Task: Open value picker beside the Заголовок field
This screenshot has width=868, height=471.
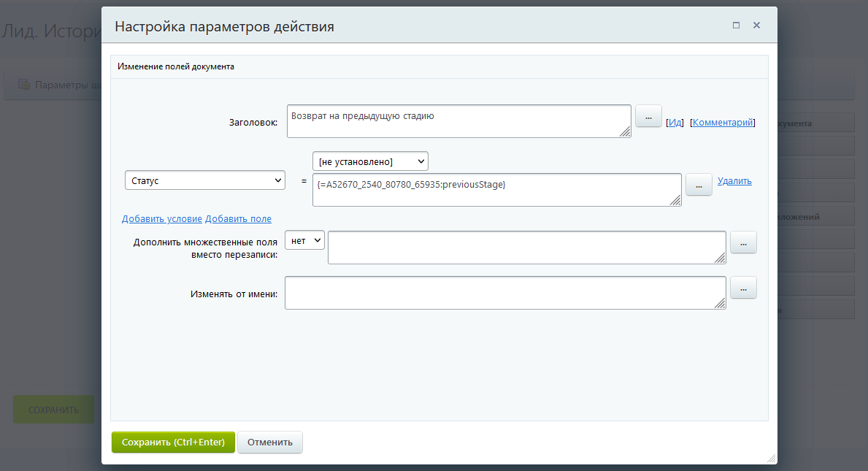Action: pyautogui.click(x=648, y=117)
